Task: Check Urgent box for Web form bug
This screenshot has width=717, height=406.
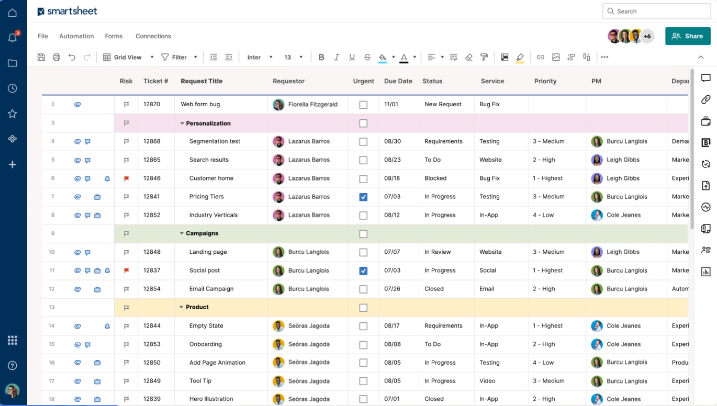Action: click(363, 104)
